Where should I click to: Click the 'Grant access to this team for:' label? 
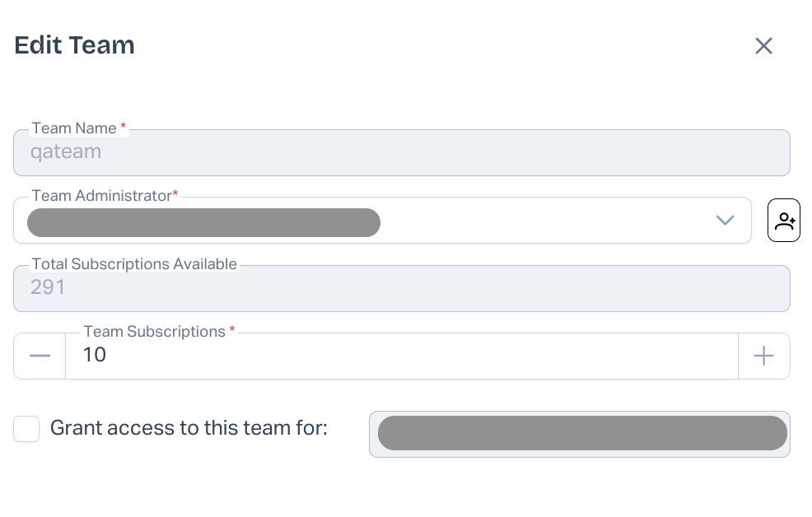pos(189,428)
